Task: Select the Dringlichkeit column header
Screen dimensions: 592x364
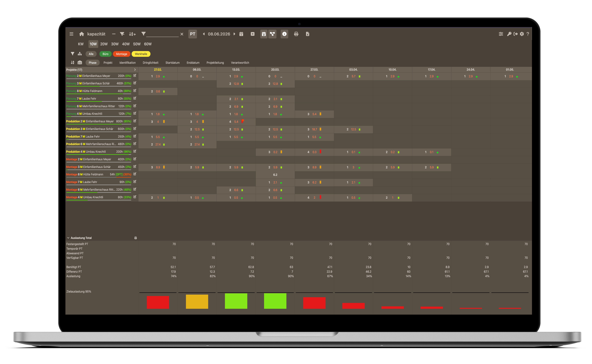Action: [150, 63]
